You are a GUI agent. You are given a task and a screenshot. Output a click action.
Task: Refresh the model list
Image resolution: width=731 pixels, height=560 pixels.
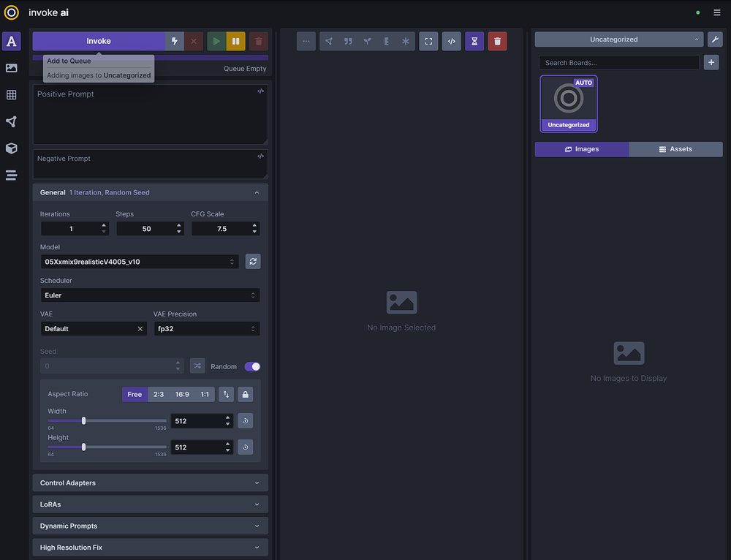pyautogui.click(x=252, y=261)
